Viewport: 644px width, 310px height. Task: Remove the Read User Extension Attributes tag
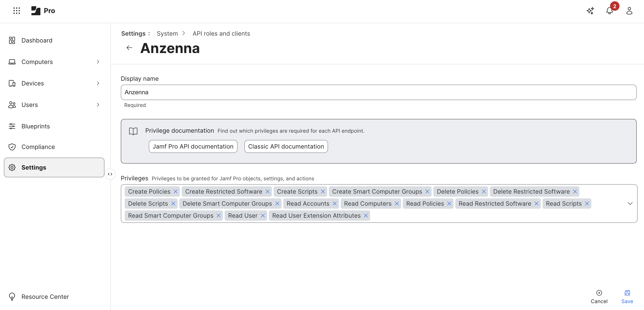(x=366, y=215)
